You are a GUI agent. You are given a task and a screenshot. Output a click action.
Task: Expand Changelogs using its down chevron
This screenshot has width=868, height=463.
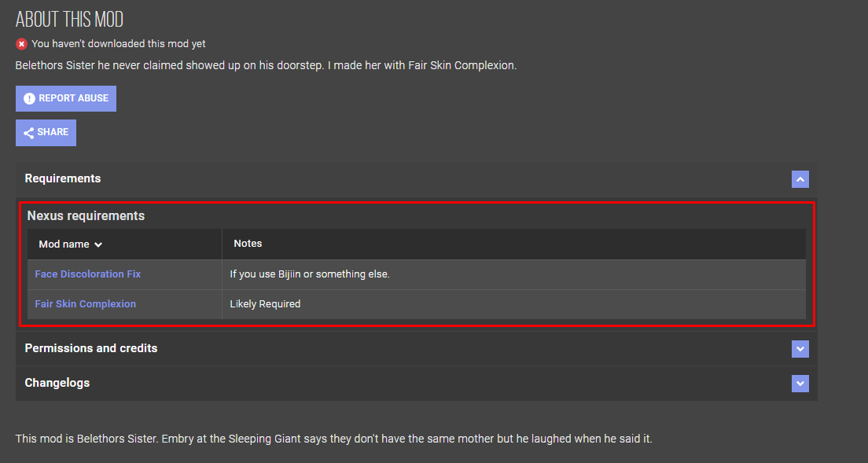pyautogui.click(x=800, y=384)
